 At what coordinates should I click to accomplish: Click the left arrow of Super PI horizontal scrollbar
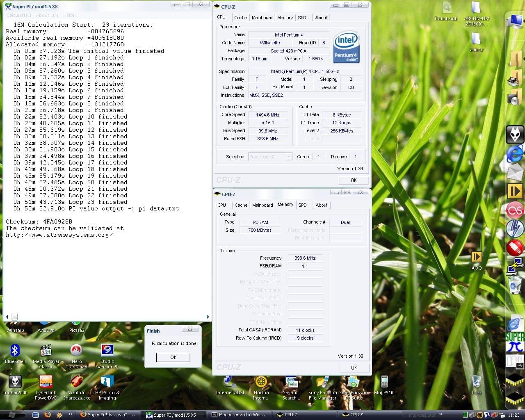coord(7,317)
